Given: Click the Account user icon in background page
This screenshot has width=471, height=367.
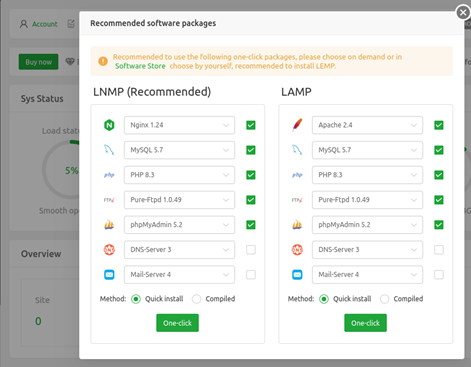Looking at the screenshot, I should 24,24.
